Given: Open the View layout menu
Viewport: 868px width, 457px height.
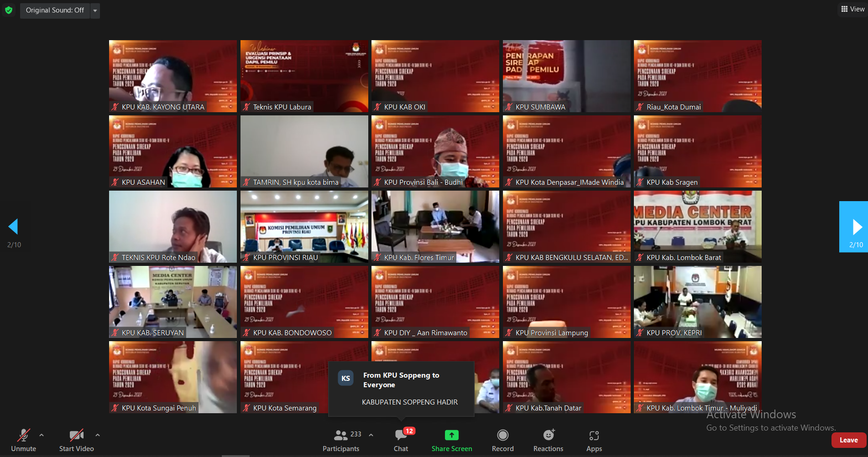Looking at the screenshot, I should [x=852, y=9].
